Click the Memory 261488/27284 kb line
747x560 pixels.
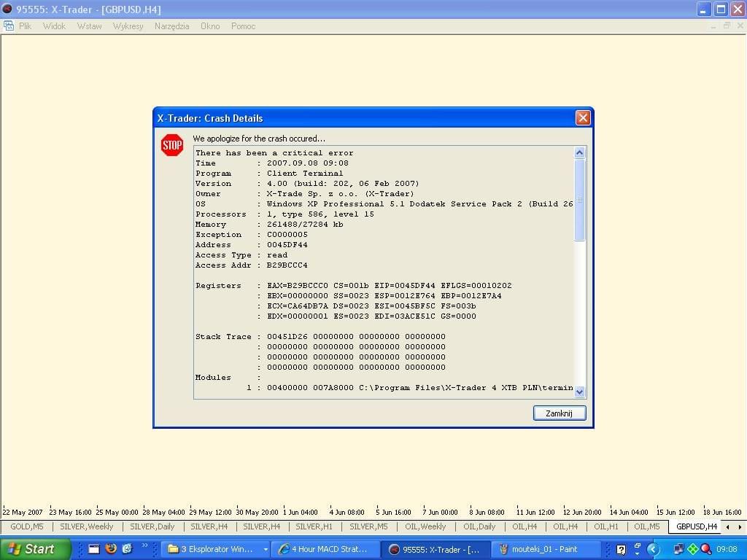(x=269, y=225)
